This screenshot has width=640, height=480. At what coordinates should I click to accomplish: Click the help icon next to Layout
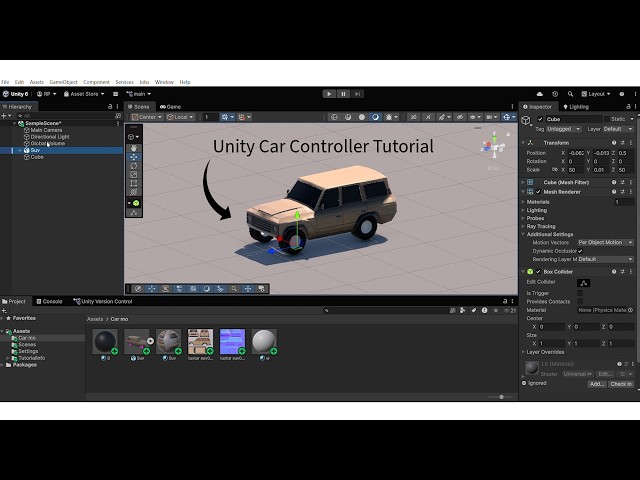coord(622,94)
